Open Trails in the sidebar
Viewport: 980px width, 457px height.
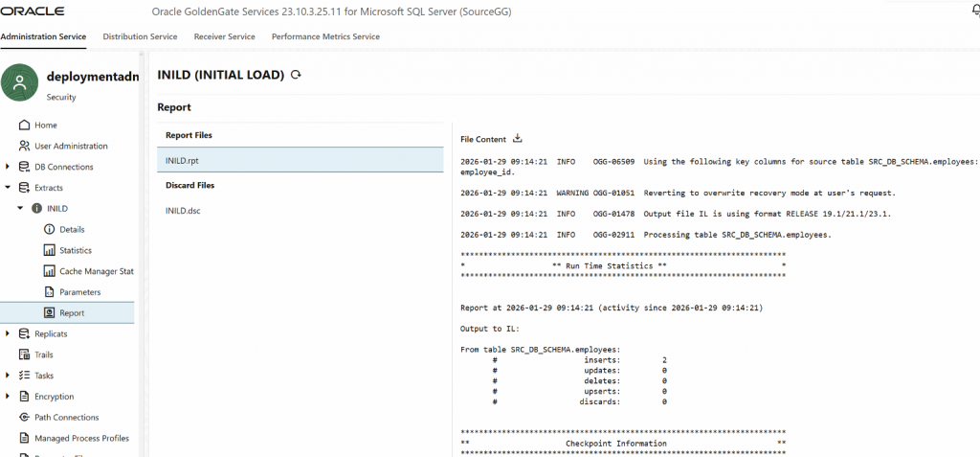pos(44,354)
